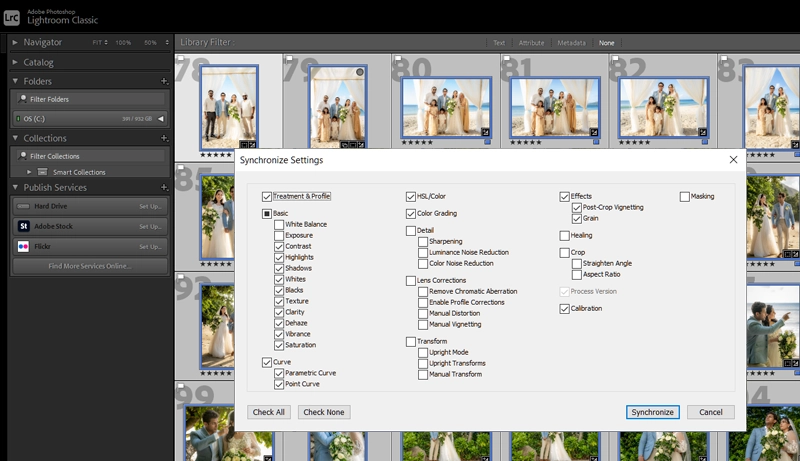Select the None library filter tab
Image resolution: width=800 pixels, height=461 pixels.
tap(607, 43)
